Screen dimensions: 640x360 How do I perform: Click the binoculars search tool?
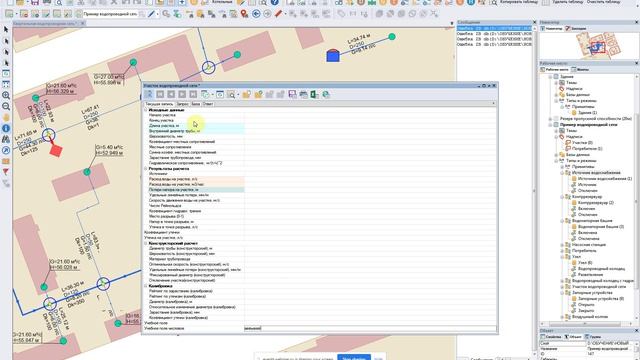(x=6, y=139)
